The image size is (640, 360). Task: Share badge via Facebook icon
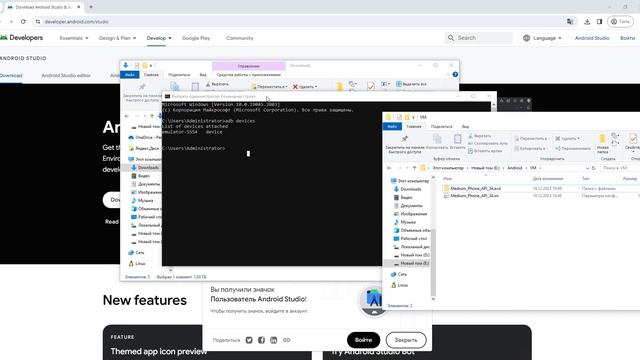point(261,340)
